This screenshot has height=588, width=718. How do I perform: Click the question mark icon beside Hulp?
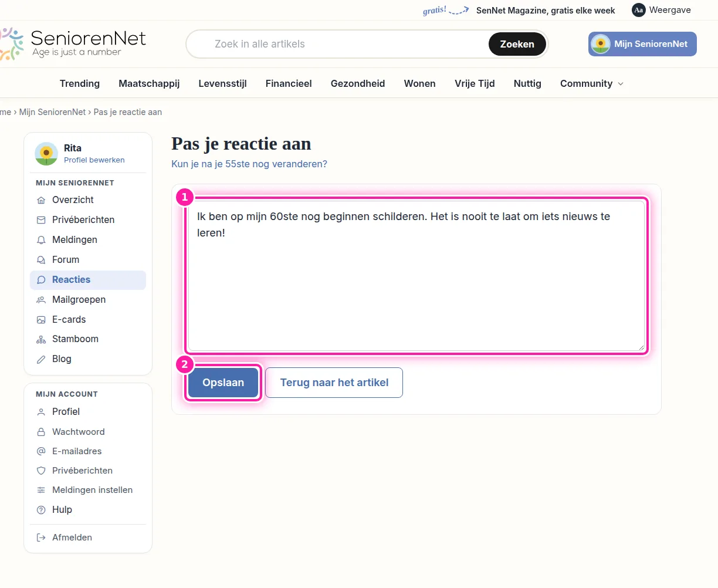click(41, 510)
